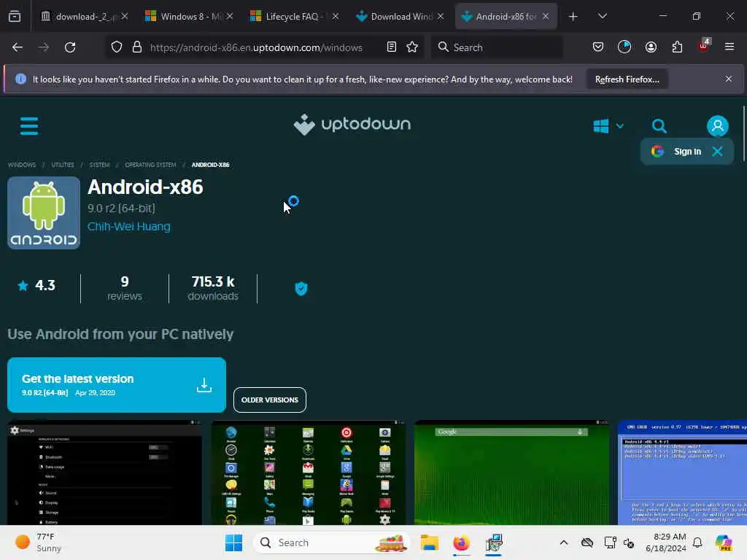Go back to previous page
747x560 pixels.
18,47
